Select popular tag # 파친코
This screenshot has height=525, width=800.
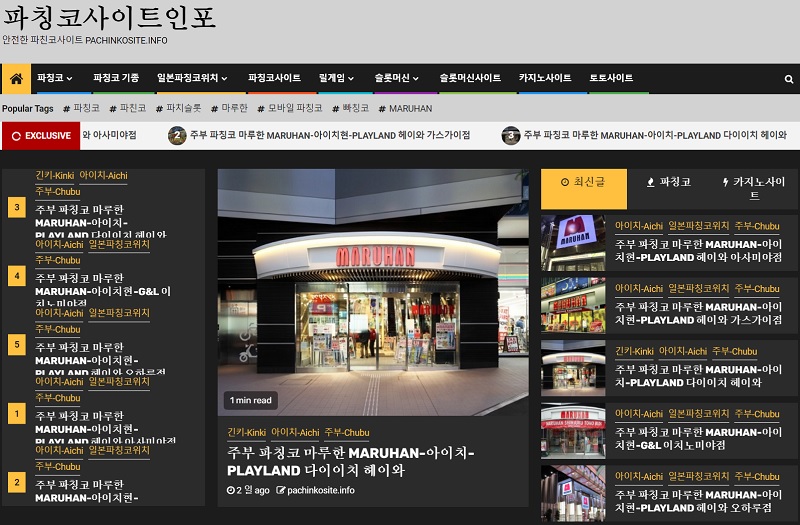128,108
